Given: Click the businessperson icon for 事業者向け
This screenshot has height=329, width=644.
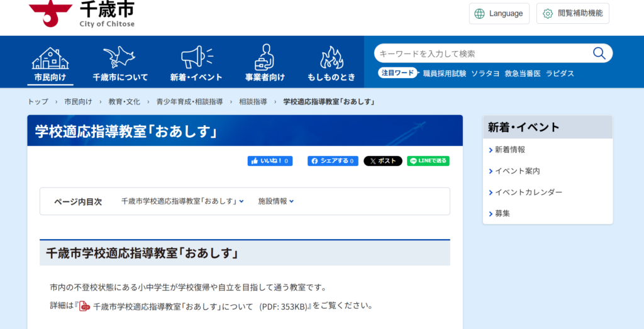Looking at the screenshot, I should (x=265, y=58).
